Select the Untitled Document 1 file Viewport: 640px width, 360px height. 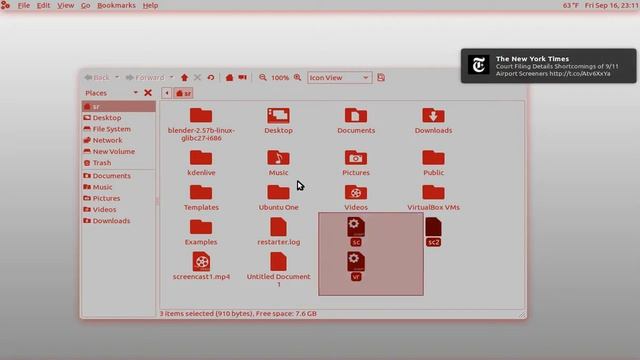pyautogui.click(x=278, y=269)
